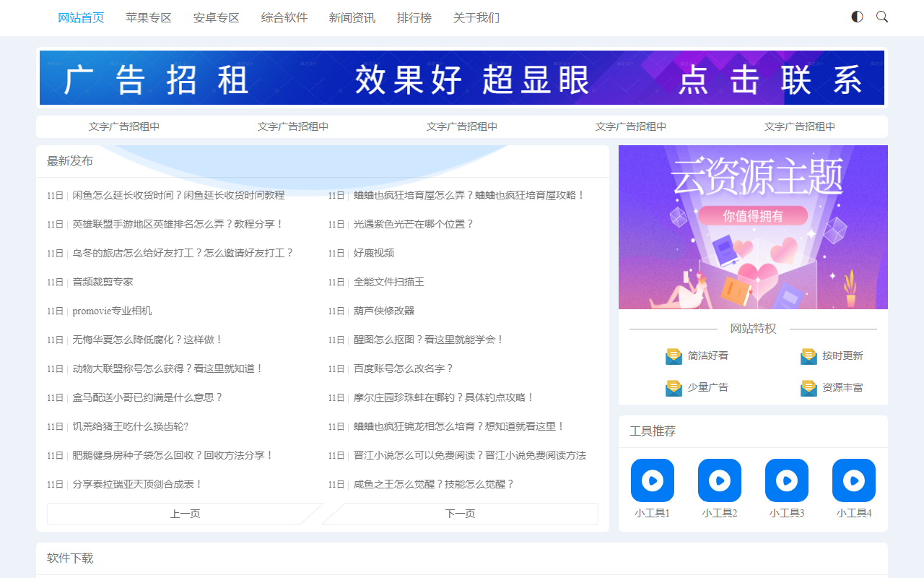This screenshot has height=578, width=924.
Task: Click the envelope icon beside 少量广告
Action: pyautogui.click(x=674, y=388)
